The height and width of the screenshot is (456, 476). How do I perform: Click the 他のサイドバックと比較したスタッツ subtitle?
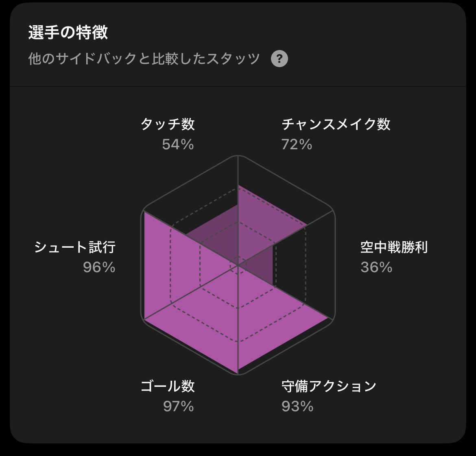[144, 59]
